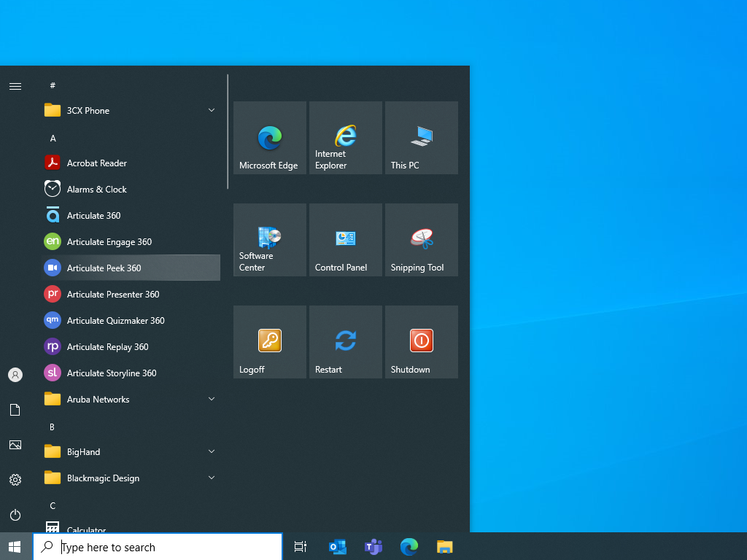Open the Software Center tile
The width and height of the screenshot is (747, 560).
point(270,240)
